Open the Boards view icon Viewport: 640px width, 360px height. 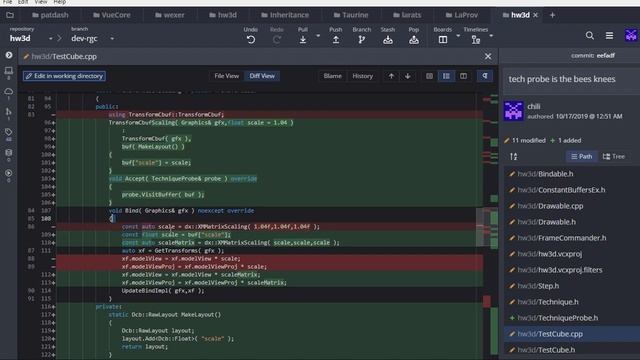pyautogui.click(x=442, y=40)
